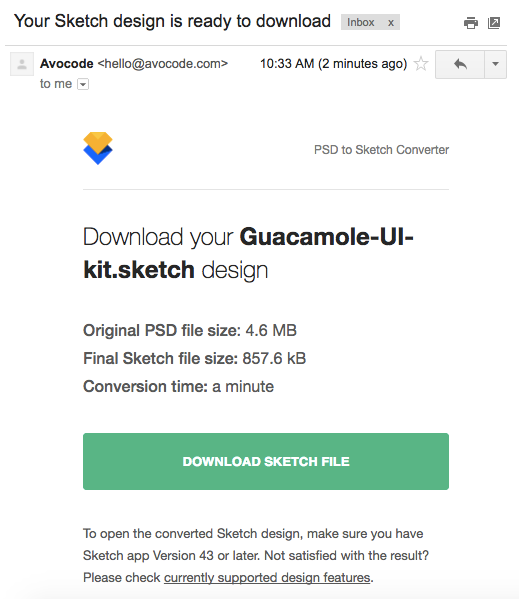Open currently supported design features link

(267, 577)
